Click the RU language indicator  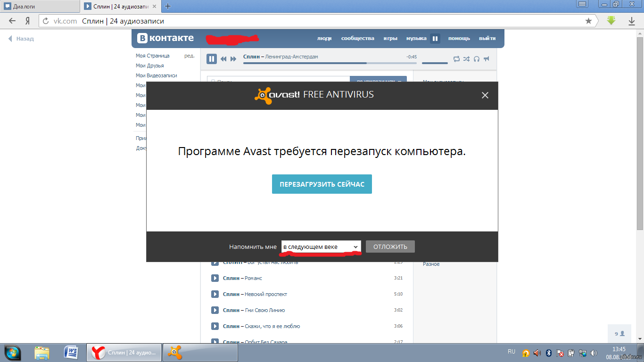512,352
